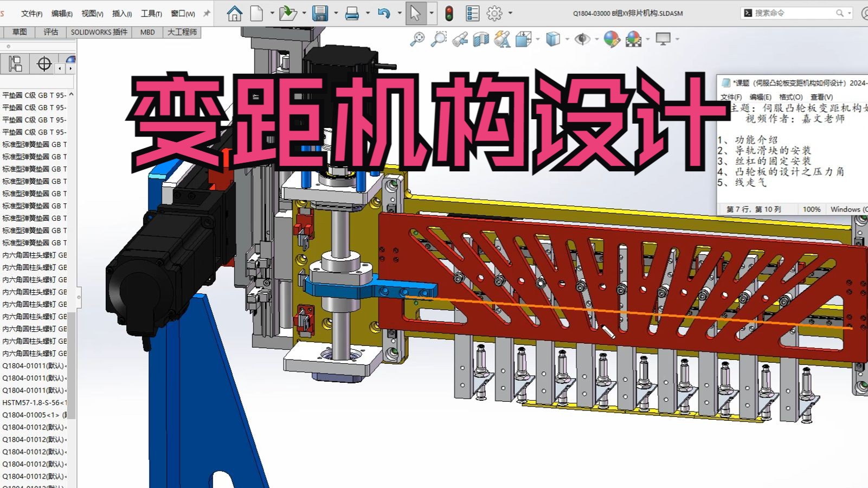868x488 pixels.
Task: Select the HSTM57-1.8-S-56 tree item
Action: [34, 402]
